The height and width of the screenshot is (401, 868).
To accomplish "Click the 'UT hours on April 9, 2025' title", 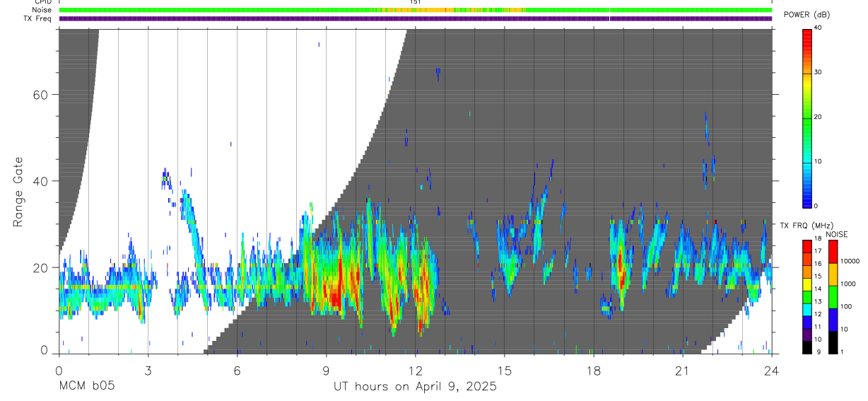I will pos(416,387).
